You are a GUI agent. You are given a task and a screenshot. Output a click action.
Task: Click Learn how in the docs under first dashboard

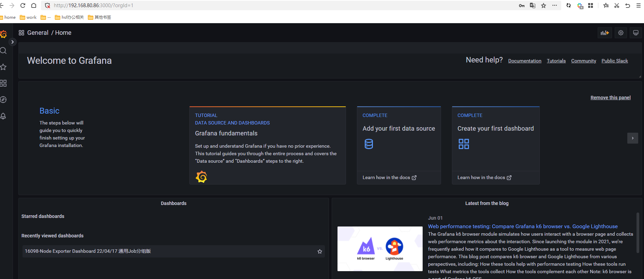point(485,178)
